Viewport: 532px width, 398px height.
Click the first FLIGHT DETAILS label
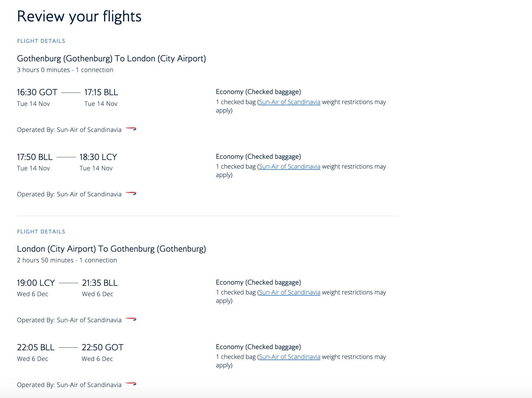click(41, 41)
